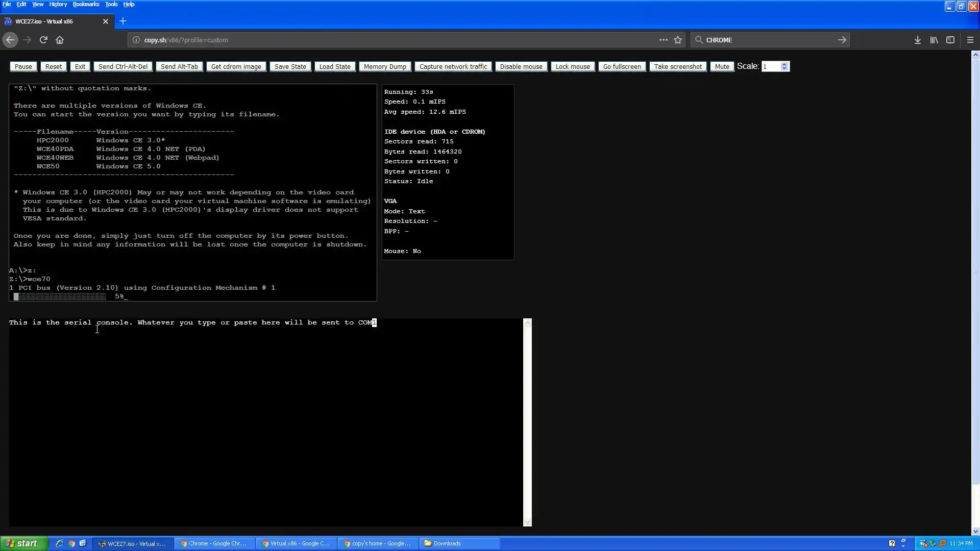Pause the emulator
This screenshot has height=551, width=980.
click(x=23, y=67)
